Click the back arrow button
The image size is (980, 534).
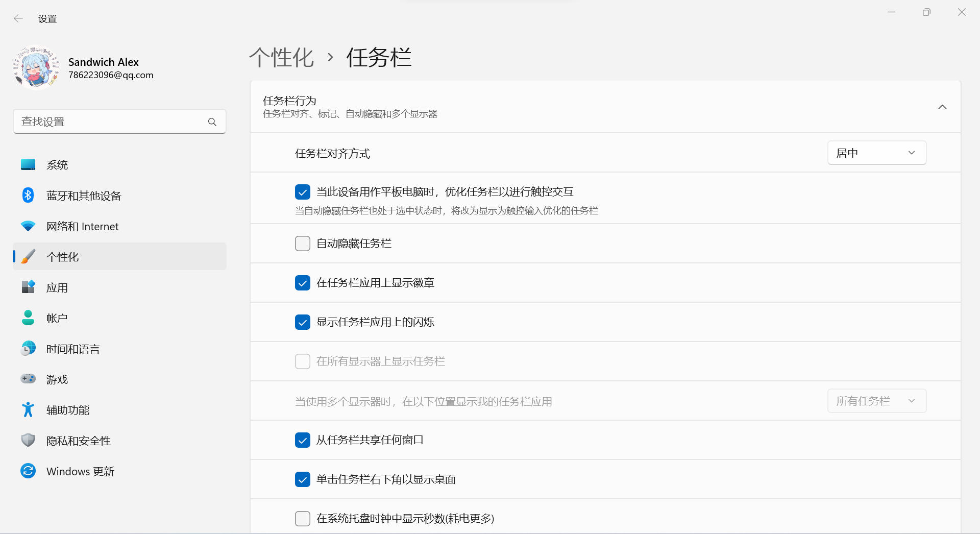(18, 18)
